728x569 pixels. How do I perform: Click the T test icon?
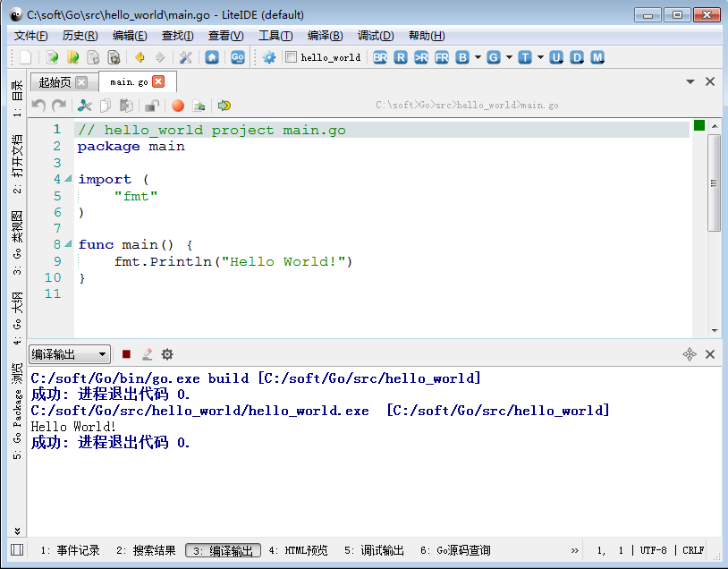(525, 57)
